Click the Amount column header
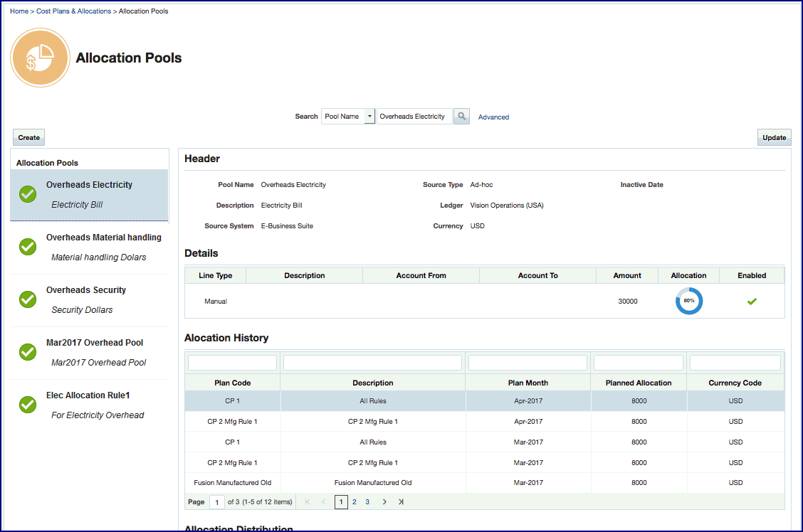The width and height of the screenshot is (803, 532). [x=627, y=275]
